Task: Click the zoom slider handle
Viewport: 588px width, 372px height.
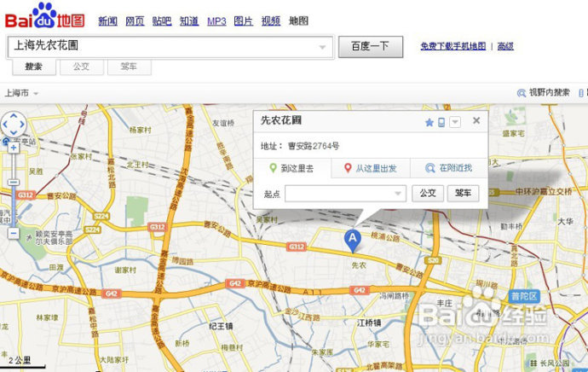Action: pos(14,183)
